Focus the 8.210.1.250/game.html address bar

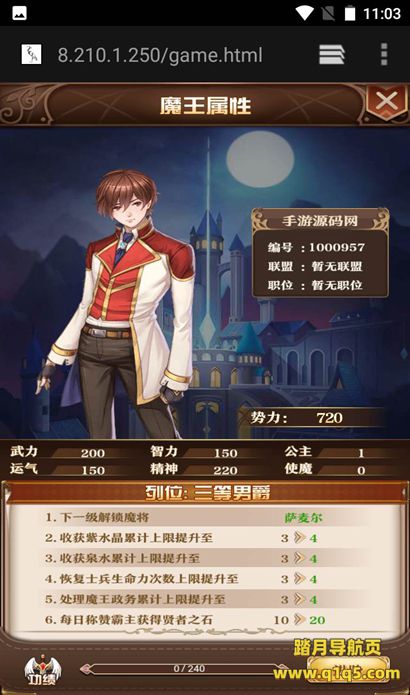(160, 55)
